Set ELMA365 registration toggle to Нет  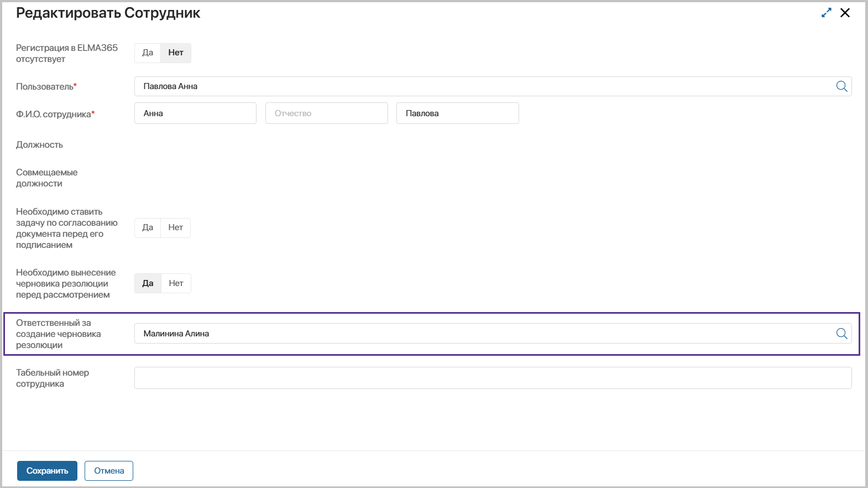176,53
